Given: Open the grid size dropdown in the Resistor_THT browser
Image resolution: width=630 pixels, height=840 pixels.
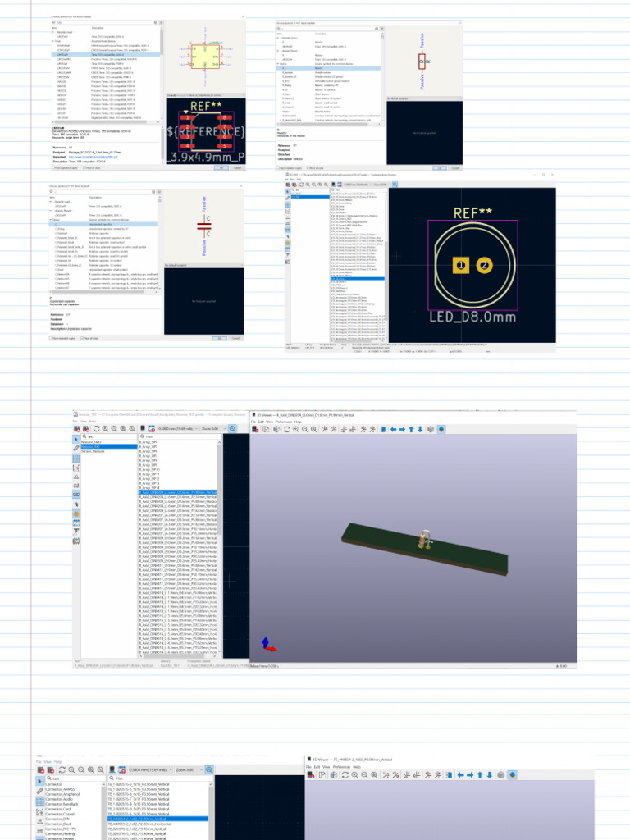Looking at the screenshot, I should click(x=178, y=428).
